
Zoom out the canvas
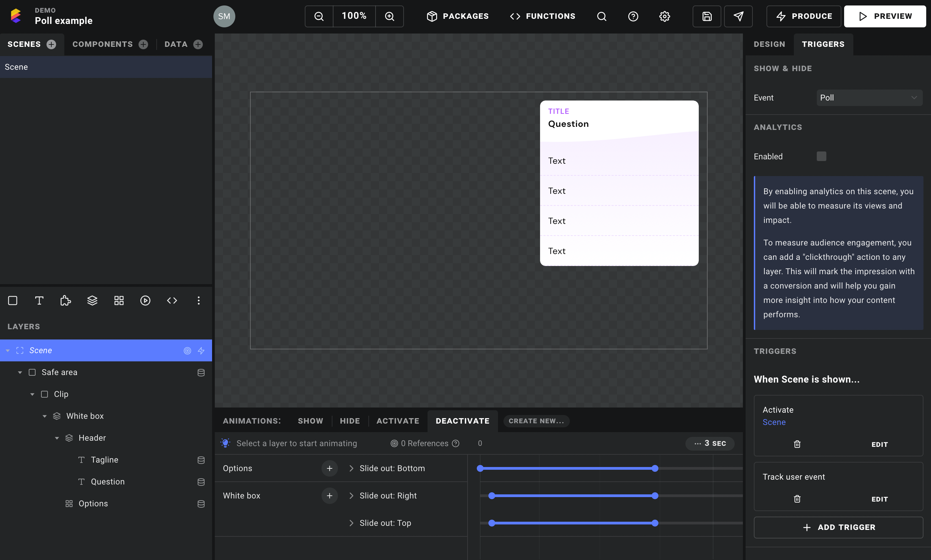[319, 16]
